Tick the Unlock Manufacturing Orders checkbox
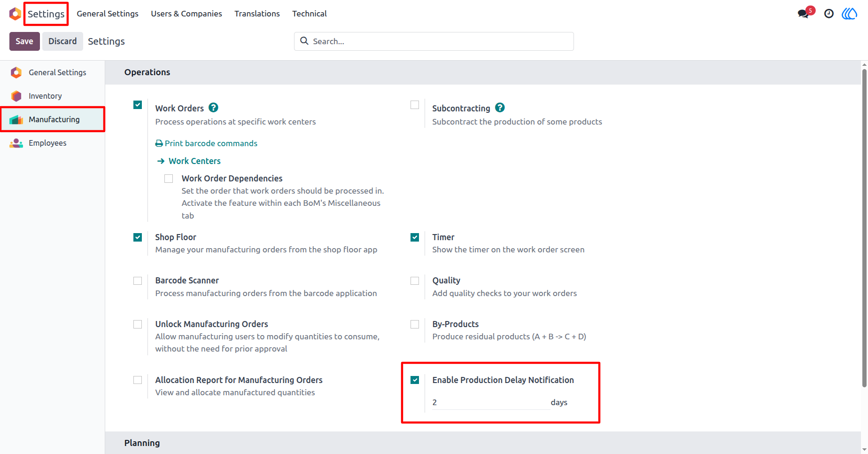Screen dimensions: 868x454 (138, 324)
